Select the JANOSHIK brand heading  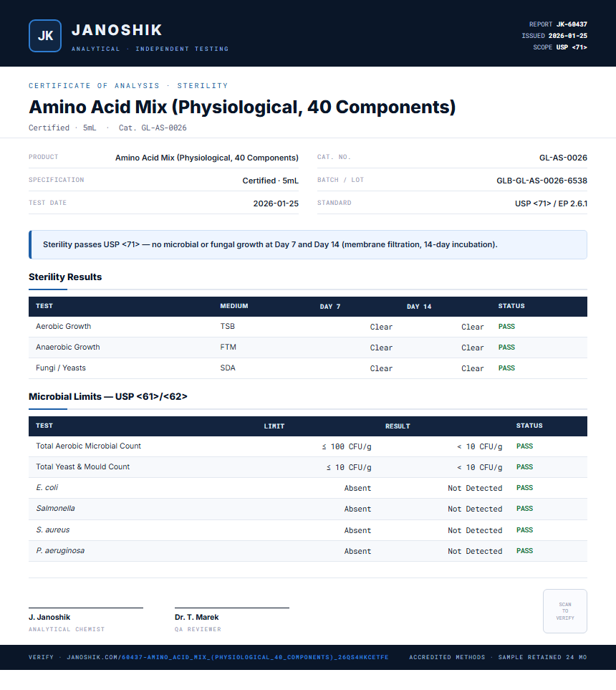[117, 30]
